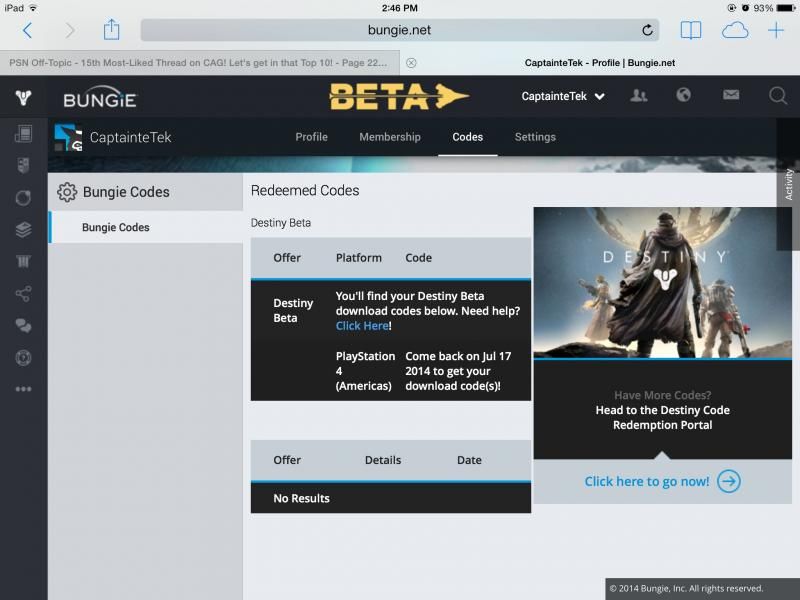800x600 pixels.
Task: Open the Safari bookmarks book icon
Action: click(691, 30)
